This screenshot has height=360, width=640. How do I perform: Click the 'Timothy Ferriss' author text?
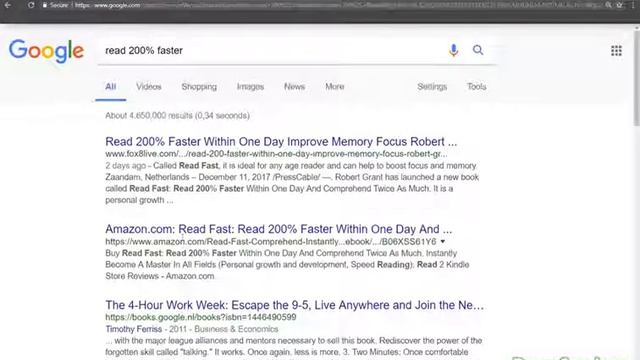point(133,329)
